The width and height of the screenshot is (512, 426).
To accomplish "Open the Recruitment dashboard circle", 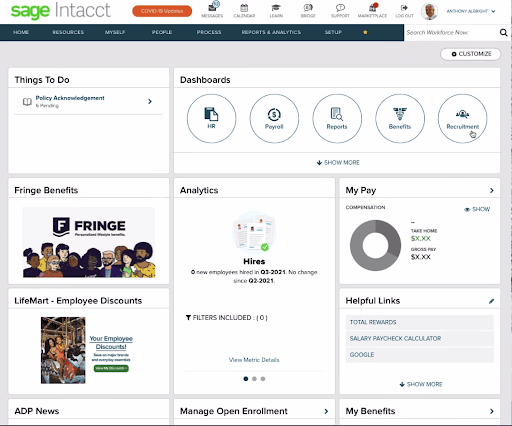I will 462,118.
